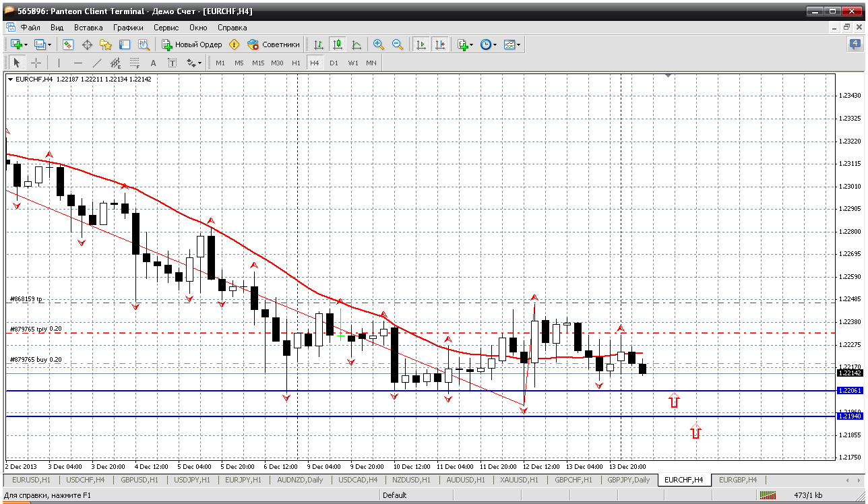This screenshot has height=504, width=868.
Task: Switch to D1 timeframe
Action: [x=334, y=63]
